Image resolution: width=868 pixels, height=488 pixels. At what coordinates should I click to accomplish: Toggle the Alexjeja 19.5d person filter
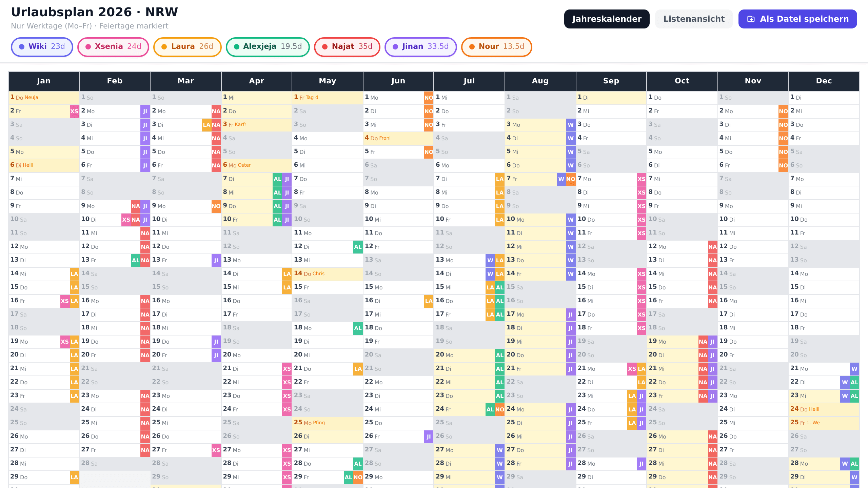[268, 47]
